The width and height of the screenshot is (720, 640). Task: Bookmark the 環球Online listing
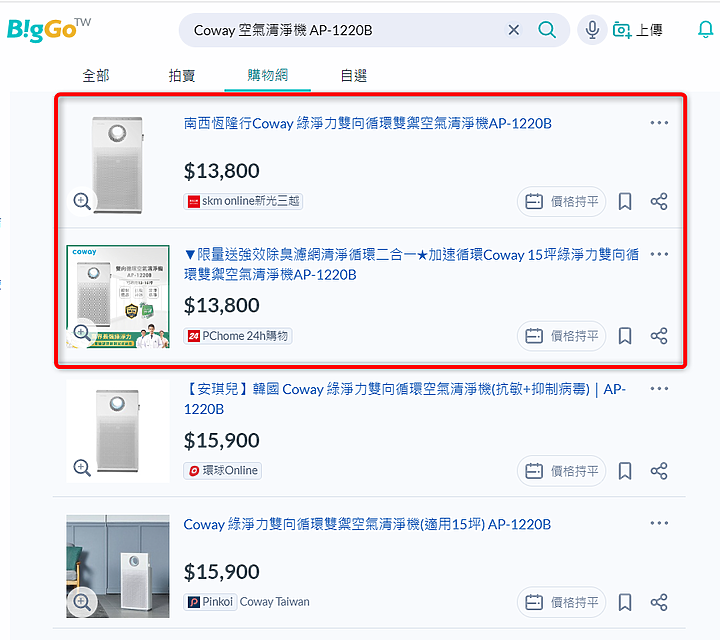(624, 471)
